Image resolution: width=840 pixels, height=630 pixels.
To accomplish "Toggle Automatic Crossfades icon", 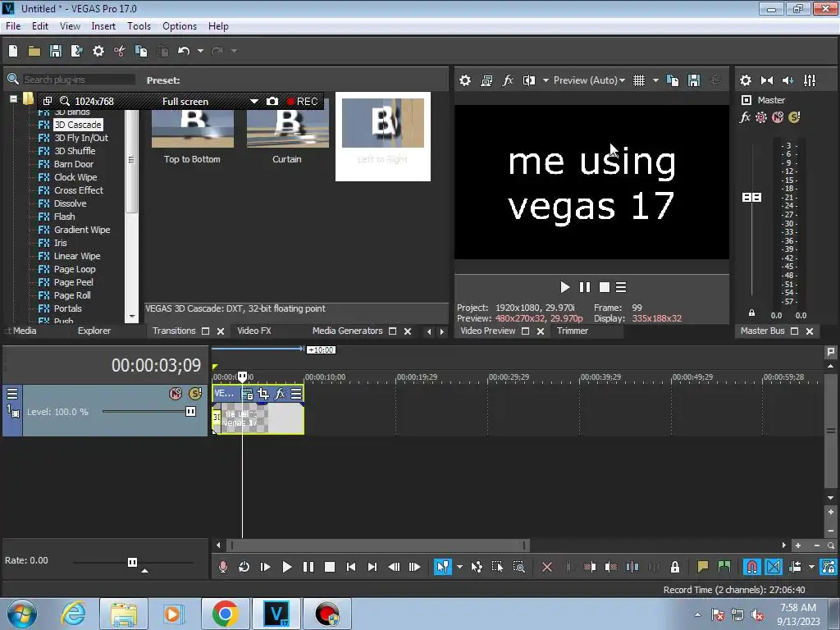I will pyautogui.click(x=773, y=567).
